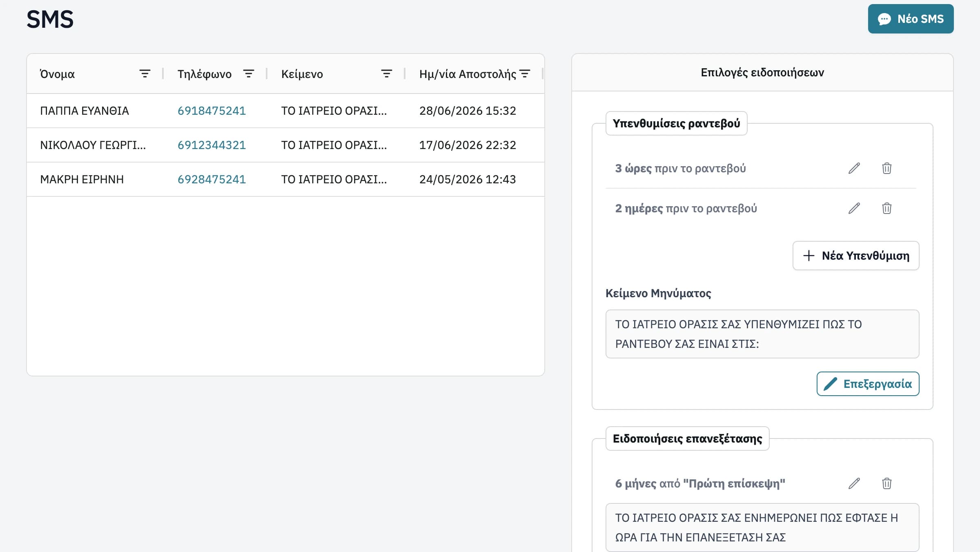
Task: Sort by the Όνομα column header
Action: click(x=57, y=74)
